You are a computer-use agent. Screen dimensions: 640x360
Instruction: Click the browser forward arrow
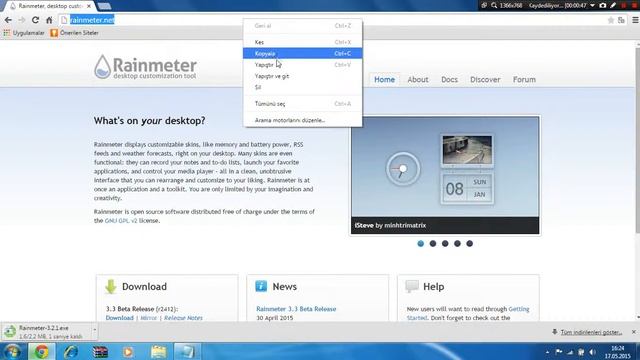pyautogui.click(x=22, y=20)
